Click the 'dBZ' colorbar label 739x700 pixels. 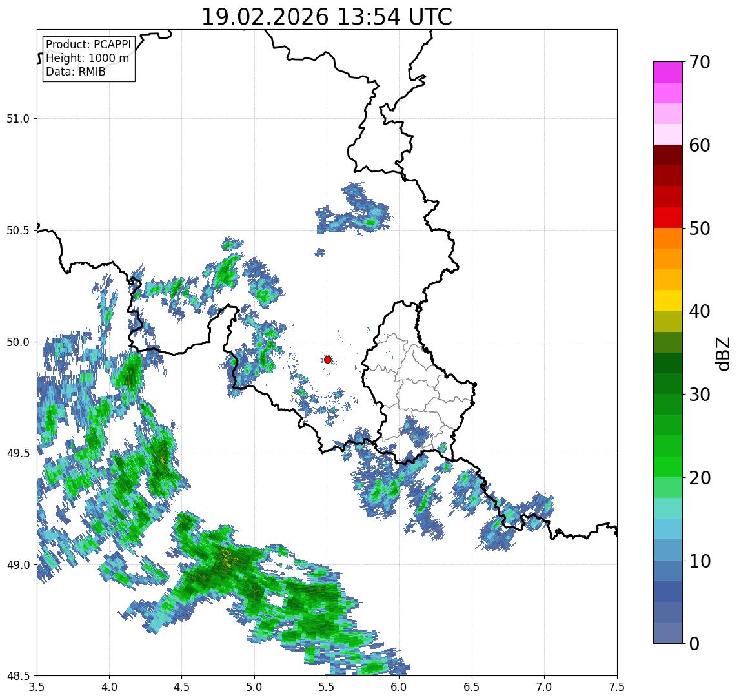coord(724,353)
